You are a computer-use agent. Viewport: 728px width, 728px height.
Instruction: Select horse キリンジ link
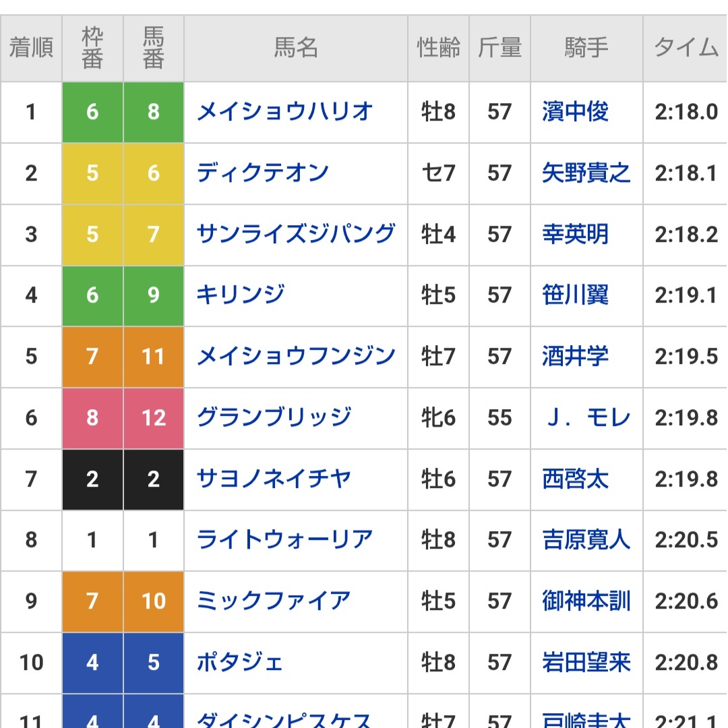[241, 295]
